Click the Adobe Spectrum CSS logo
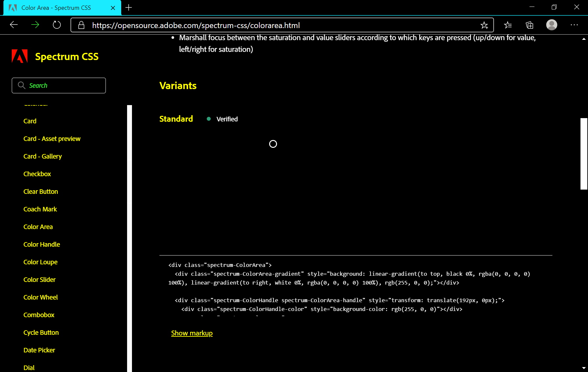Viewport: 588px width, 372px height. point(20,56)
